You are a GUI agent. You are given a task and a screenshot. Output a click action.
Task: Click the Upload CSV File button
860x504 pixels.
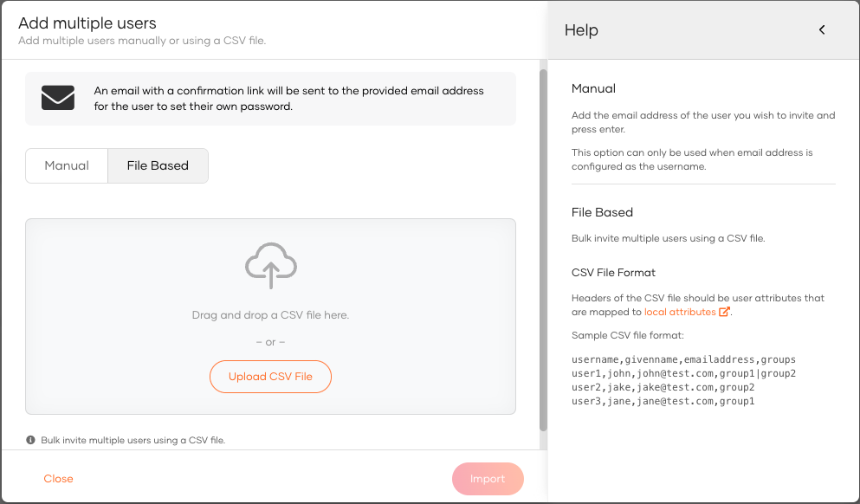click(x=270, y=377)
